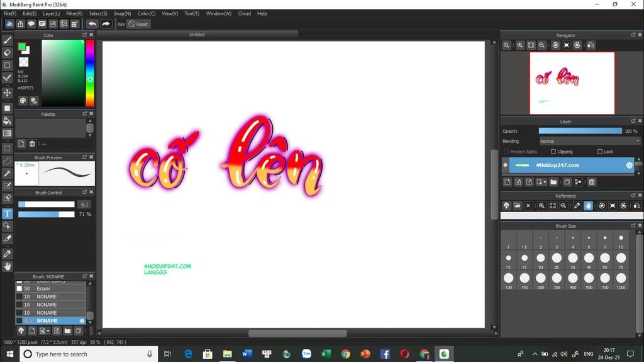Select the Lasso tool

[7, 161]
